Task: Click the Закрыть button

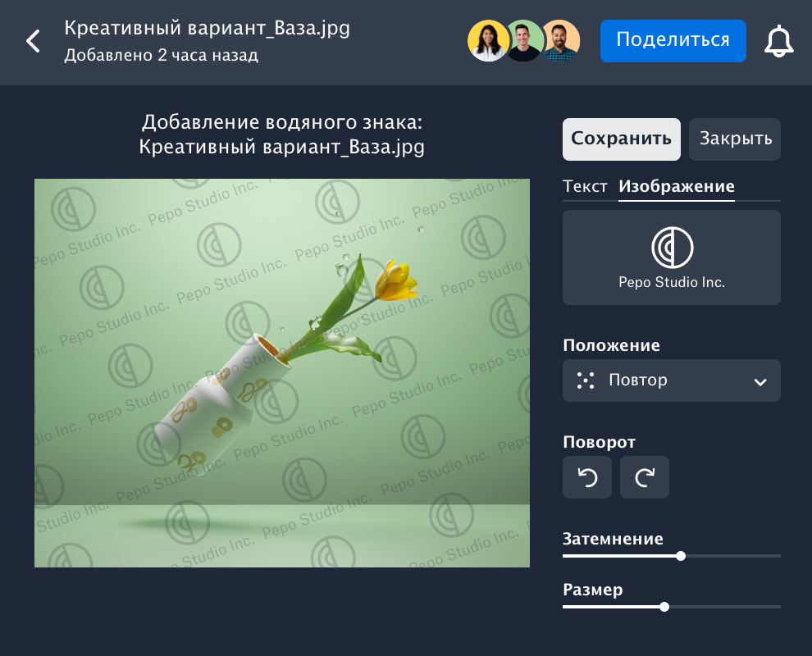Action: [x=734, y=139]
